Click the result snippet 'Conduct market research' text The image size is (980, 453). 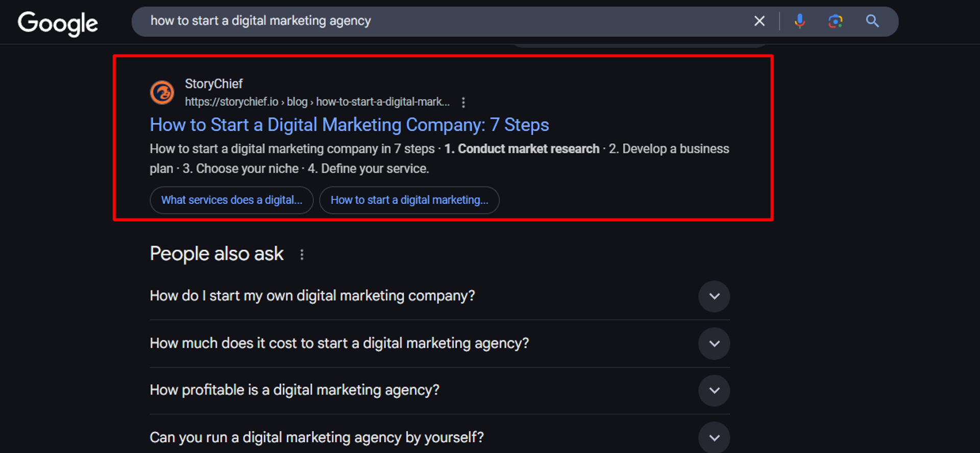tap(529, 149)
